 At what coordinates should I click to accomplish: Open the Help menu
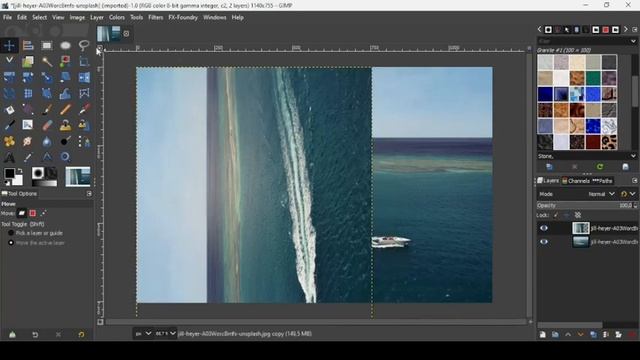pyautogui.click(x=238, y=18)
